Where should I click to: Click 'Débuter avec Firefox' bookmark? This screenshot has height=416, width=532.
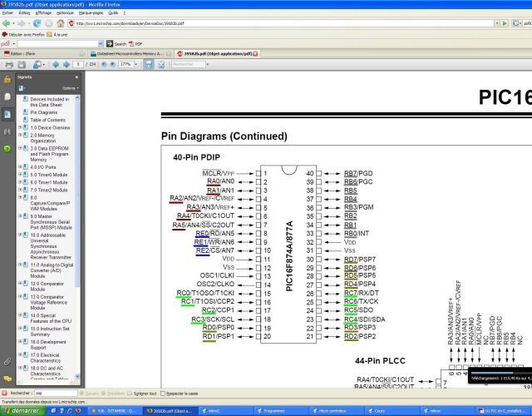(x=24, y=35)
